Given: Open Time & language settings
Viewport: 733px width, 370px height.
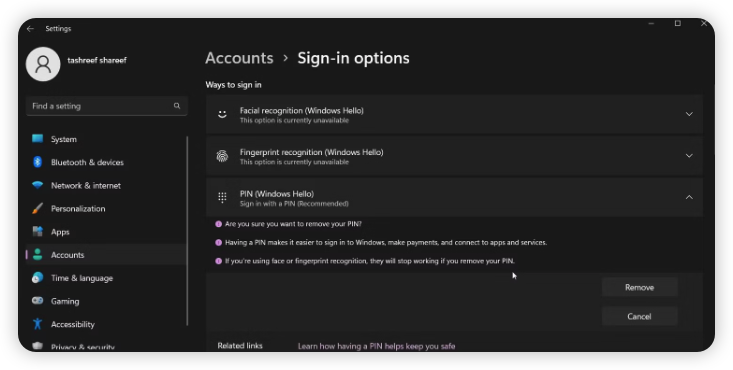Looking at the screenshot, I should pyautogui.click(x=107, y=278).
